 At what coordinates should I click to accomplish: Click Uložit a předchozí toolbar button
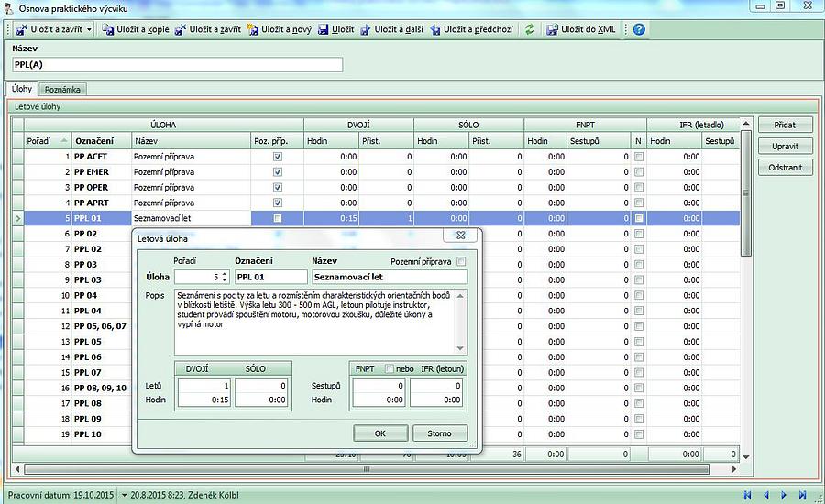(469, 29)
